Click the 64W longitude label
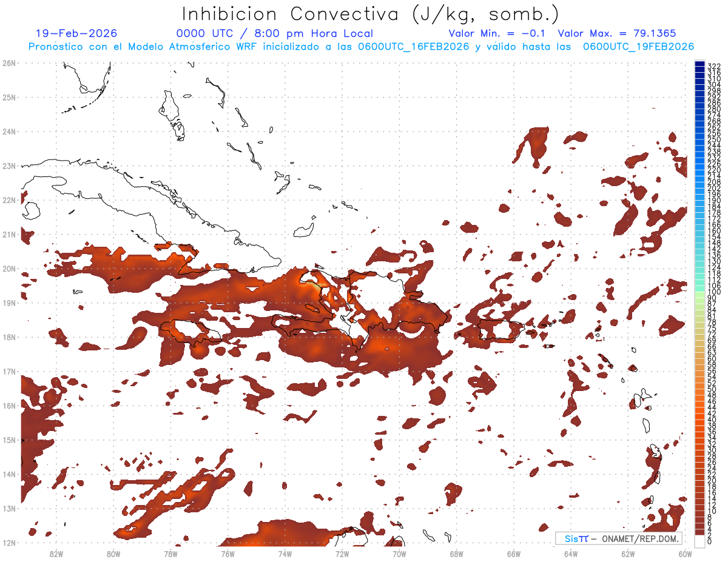Screen dimensions: 728x562 coord(571,554)
